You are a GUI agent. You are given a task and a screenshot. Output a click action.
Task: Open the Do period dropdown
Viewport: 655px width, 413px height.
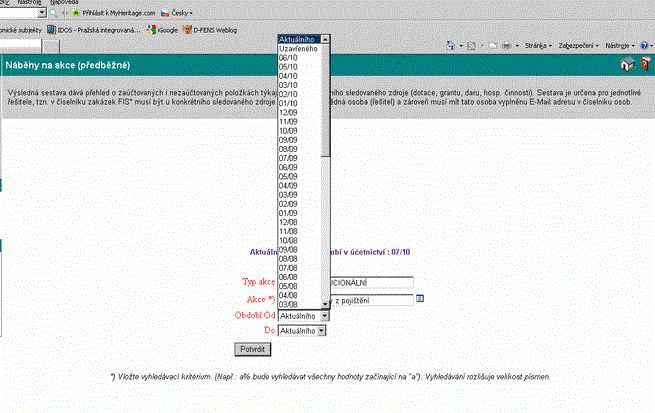(302, 331)
